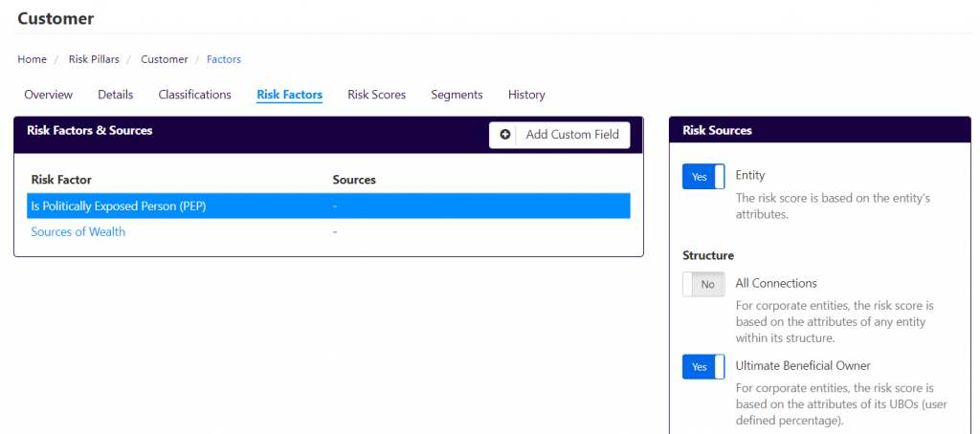Open the Risk Scores tab
Screen dimensions: 980x434
click(377, 95)
